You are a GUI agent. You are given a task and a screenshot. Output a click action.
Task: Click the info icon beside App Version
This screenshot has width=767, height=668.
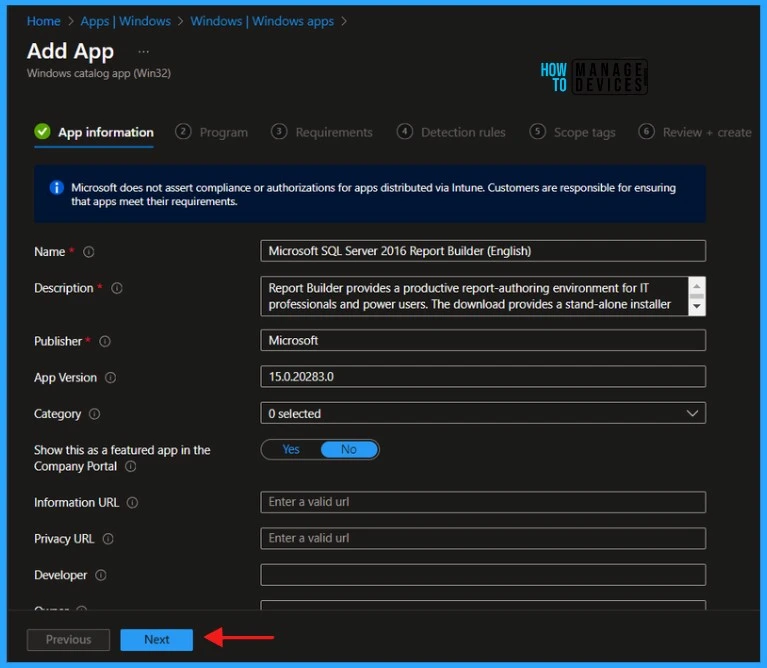(x=111, y=378)
